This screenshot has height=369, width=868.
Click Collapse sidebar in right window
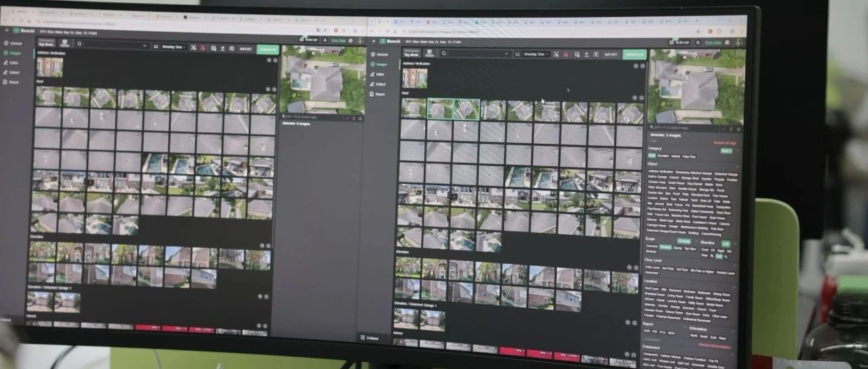pyautogui.click(x=369, y=338)
